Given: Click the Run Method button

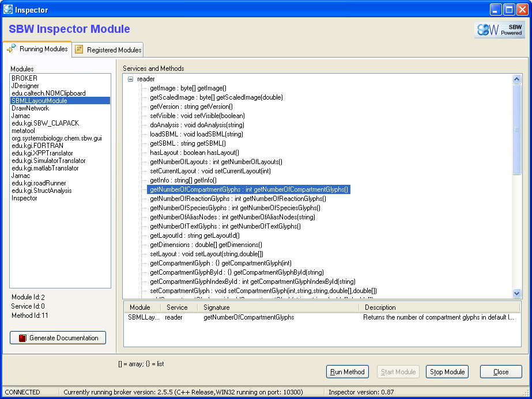Looking at the screenshot, I should 348,372.
